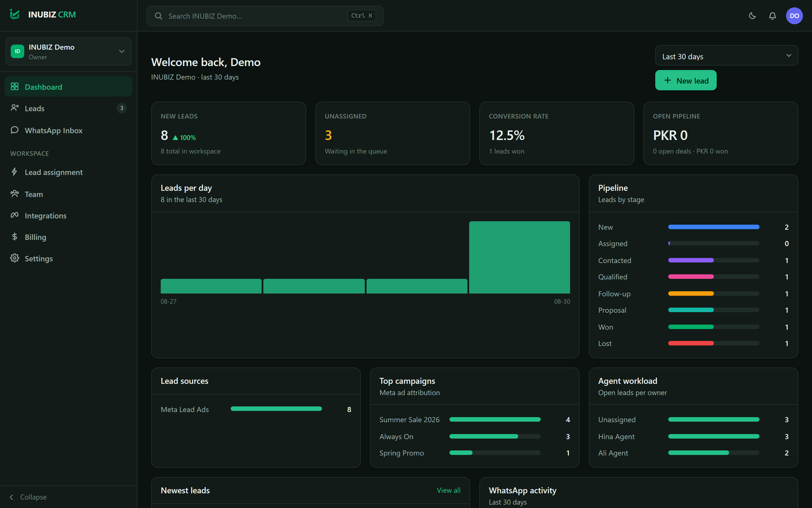
Task: Click the Pipeline panel heading
Action: click(613, 188)
